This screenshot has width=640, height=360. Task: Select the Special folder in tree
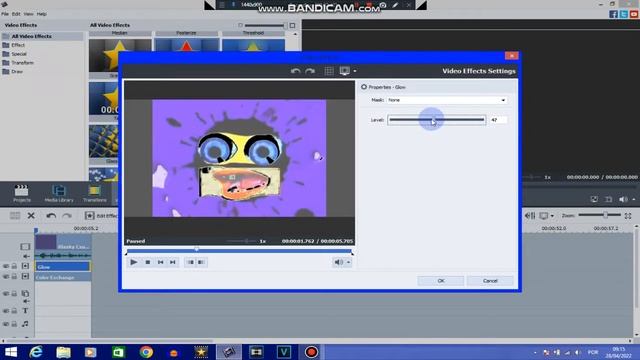[x=19, y=54]
